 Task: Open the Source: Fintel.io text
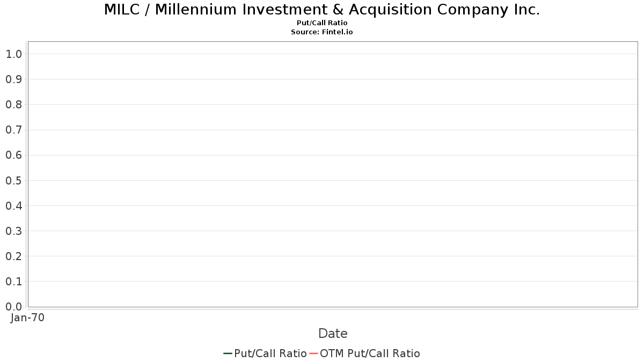point(322,32)
